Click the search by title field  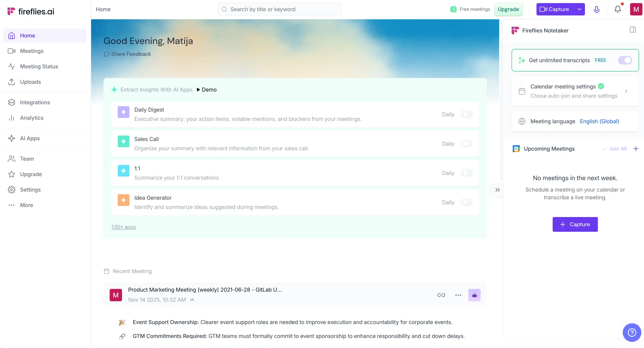(279, 9)
